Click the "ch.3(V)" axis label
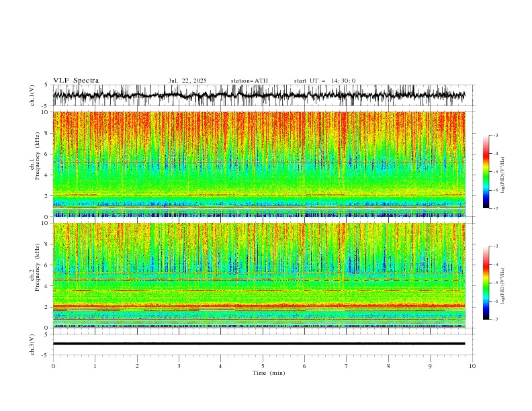The image size is (532, 411). tap(32, 345)
